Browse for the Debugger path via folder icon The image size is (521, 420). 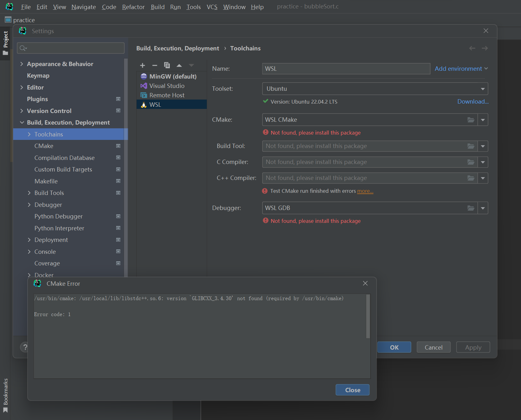[x=471, y=208]
